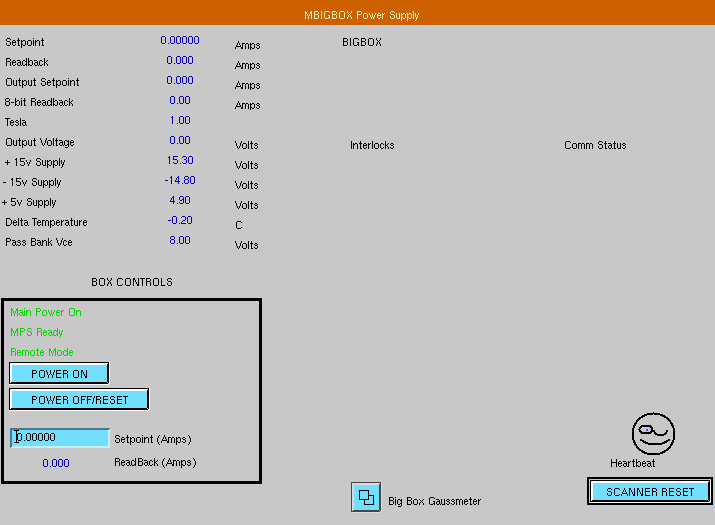Click the BIGBOX label
This screenshot has width=715, height=525.
(362, 42)
